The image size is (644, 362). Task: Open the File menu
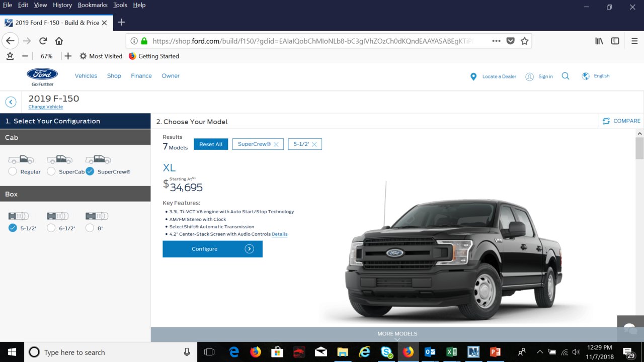pos(8,5)
